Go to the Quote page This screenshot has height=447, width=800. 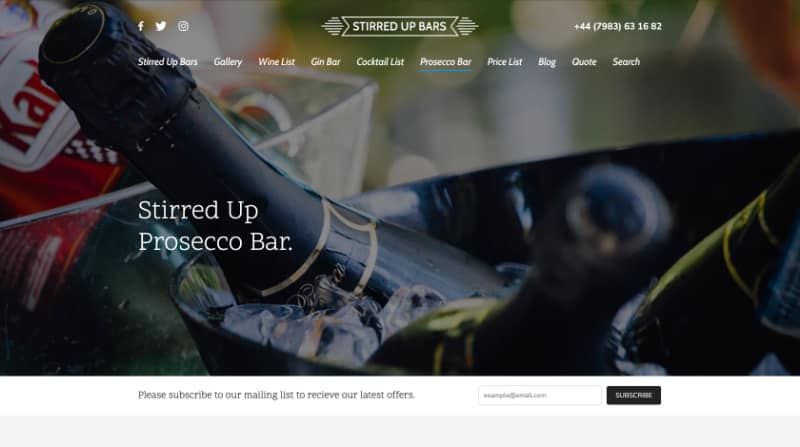click(584, 62)
